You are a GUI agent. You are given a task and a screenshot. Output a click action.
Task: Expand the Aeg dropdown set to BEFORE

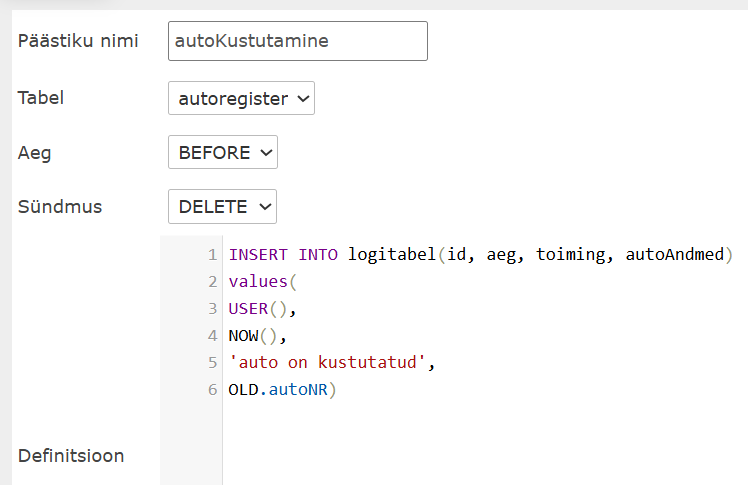222,153
